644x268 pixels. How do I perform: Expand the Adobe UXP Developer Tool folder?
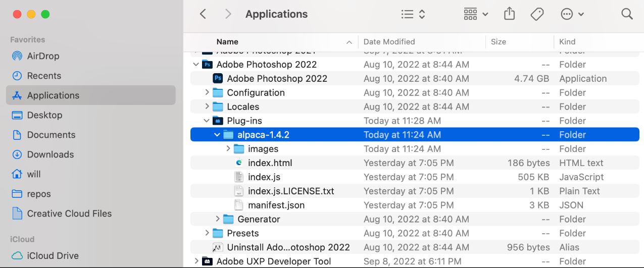click(196, 261)
